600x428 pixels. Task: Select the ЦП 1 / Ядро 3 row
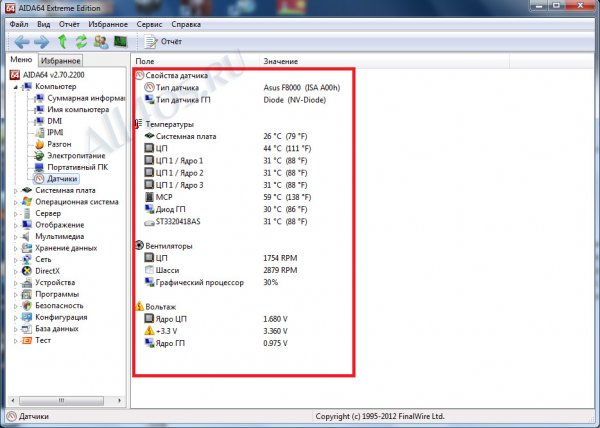226,185
